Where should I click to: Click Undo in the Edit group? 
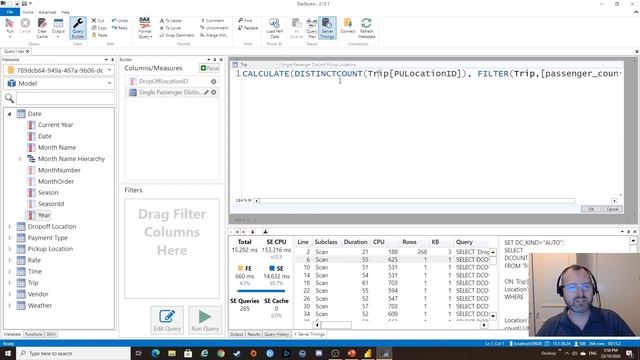point(120,20)
